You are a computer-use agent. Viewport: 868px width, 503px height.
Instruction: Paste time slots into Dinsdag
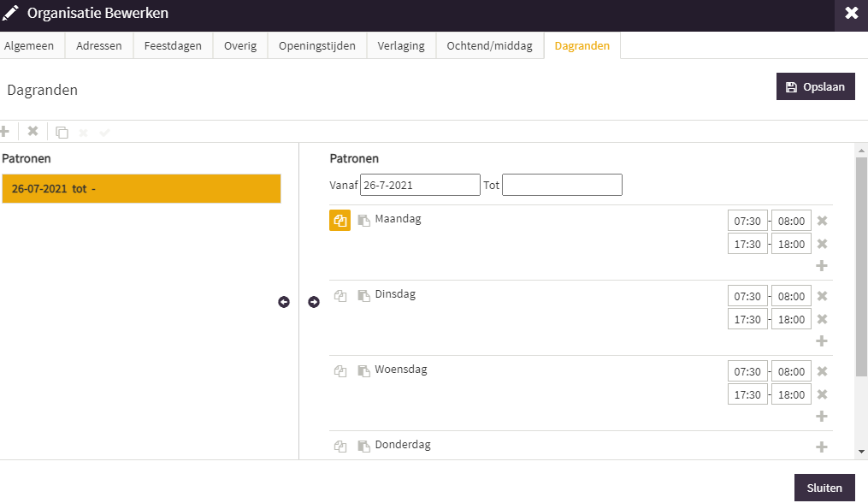(x=363, y=296)
